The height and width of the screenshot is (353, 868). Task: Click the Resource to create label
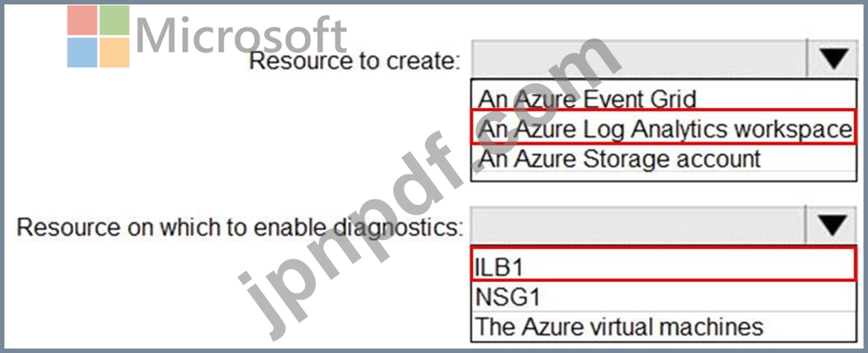click(355, 60)
